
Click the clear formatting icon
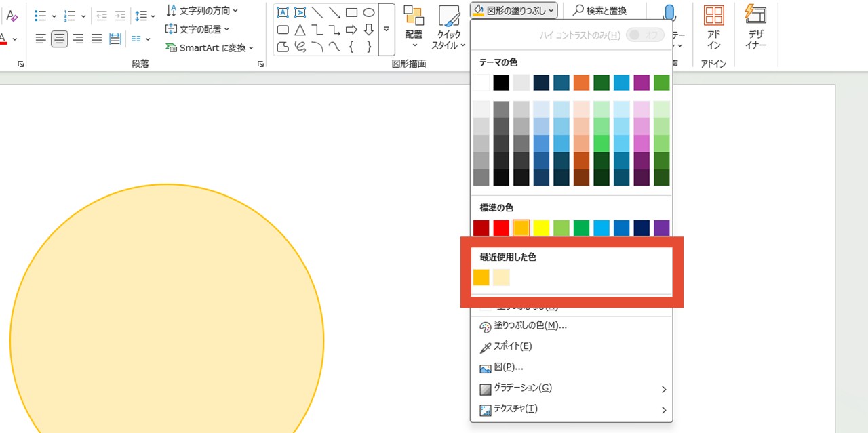(12, 16)
